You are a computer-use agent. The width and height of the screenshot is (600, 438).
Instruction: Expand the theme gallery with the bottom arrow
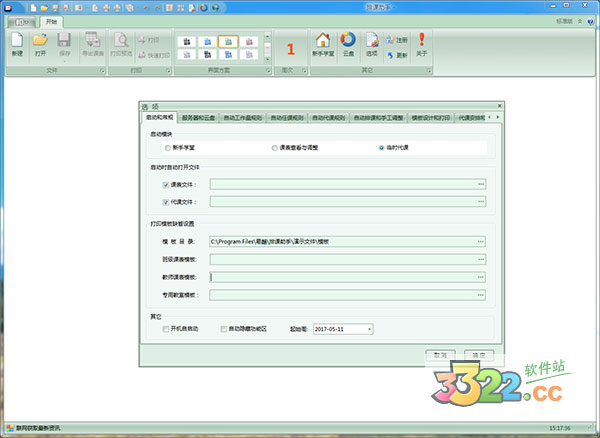(267, 59)
